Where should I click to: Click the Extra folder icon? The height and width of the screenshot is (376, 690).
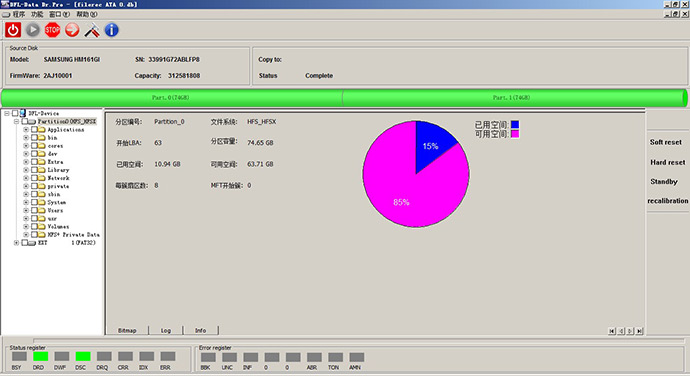pos(42,162)
